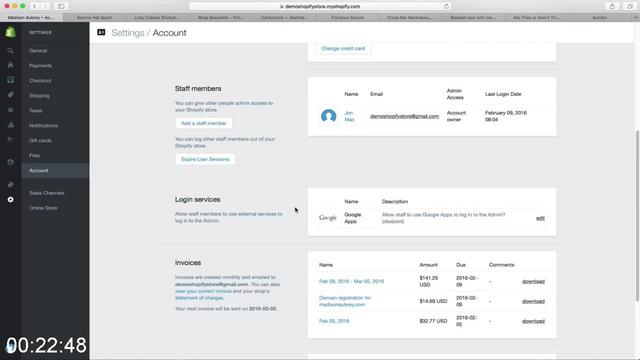
Task: Click the Staff members section heading
Action: [x=198, y=89]
